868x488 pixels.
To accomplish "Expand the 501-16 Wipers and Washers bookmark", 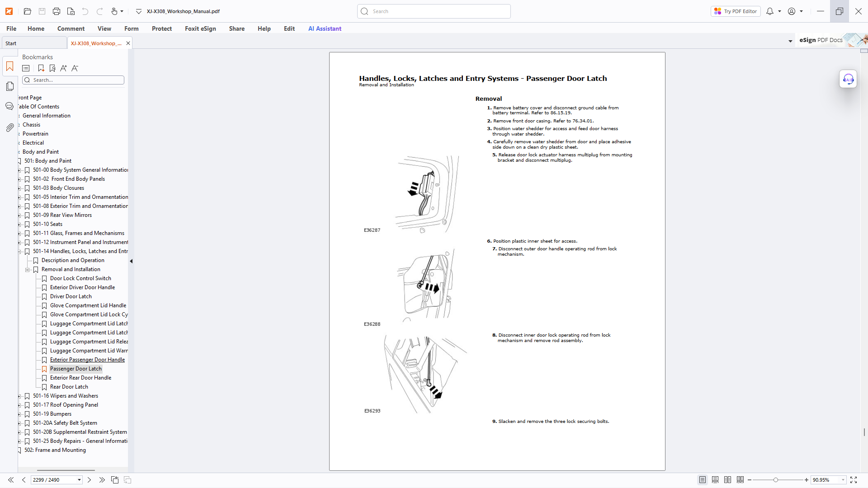I will pos(19,396).
